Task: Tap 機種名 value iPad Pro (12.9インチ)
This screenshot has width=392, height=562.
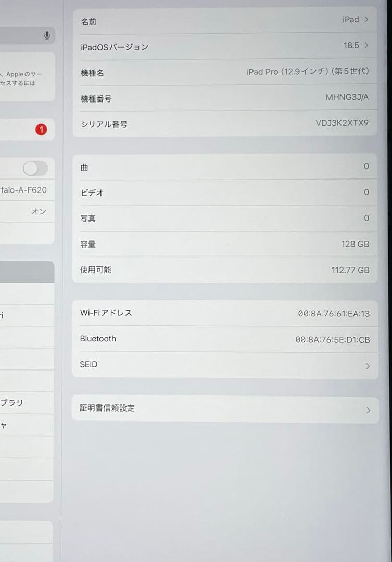Action: [308, 71]
